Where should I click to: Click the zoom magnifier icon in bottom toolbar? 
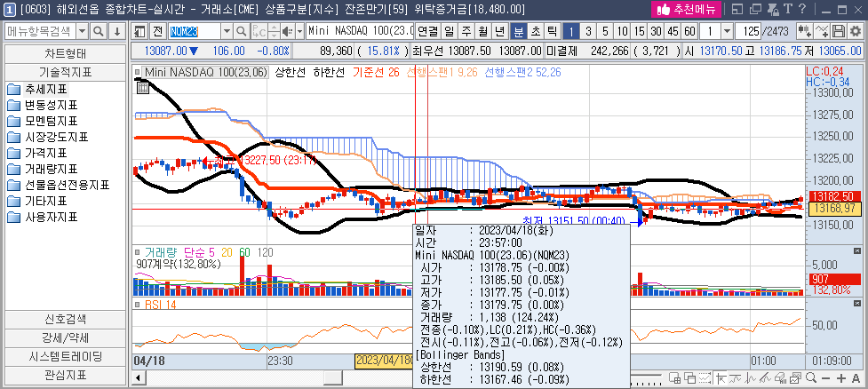(811, 378)
